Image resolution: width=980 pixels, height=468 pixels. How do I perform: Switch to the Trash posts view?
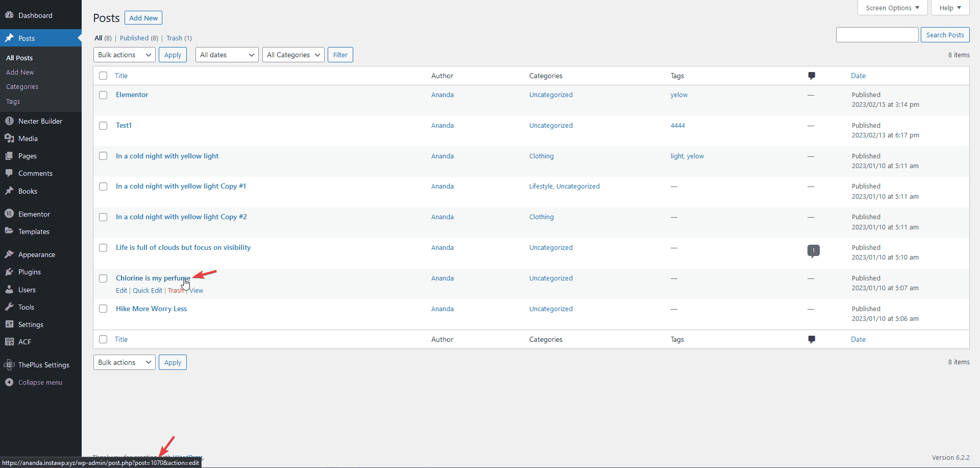(174, 38)
